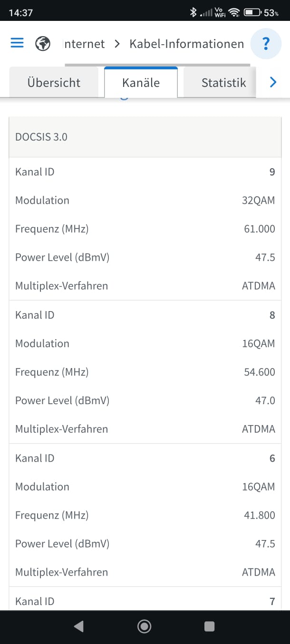This screenshot has height=644, width=290.
Task: Tap the Android home circle button
Action: click(x=144, y=626)
